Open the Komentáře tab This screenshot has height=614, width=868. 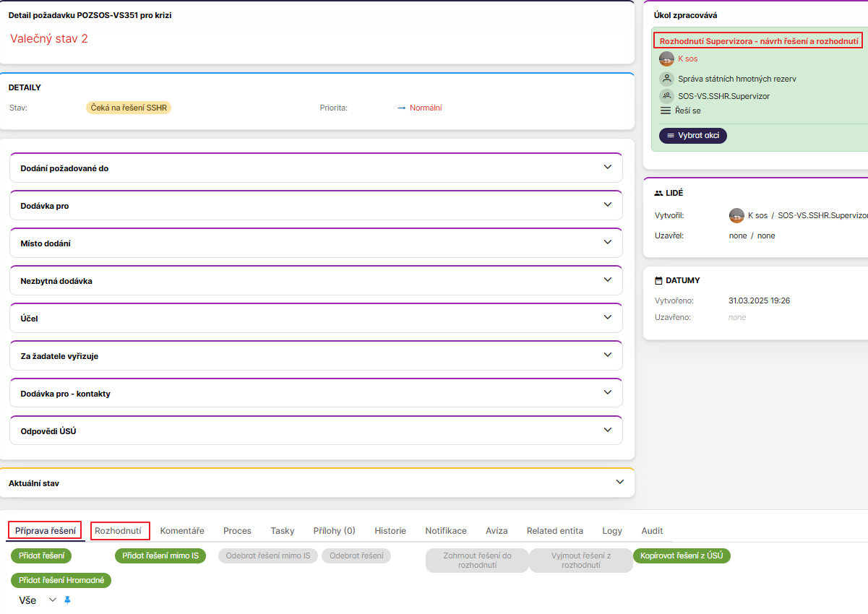pyautogui.click(x=182, y=531)
